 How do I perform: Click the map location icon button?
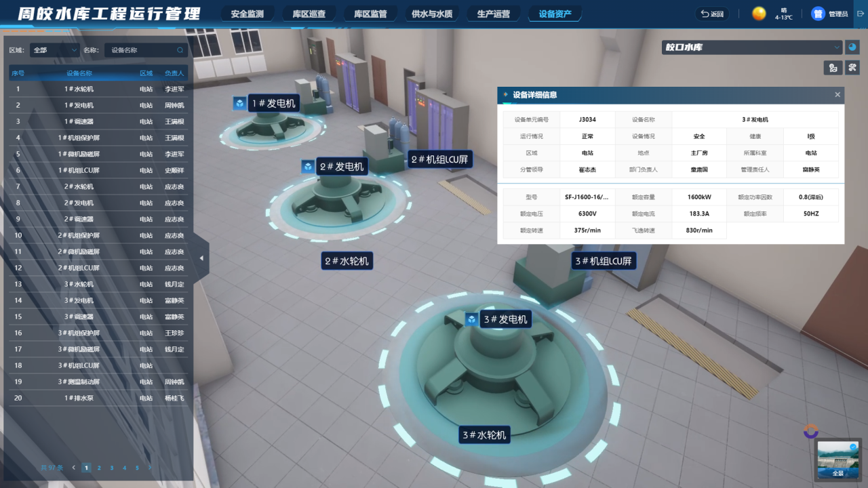pyautogui.click(x=832, y=67)
